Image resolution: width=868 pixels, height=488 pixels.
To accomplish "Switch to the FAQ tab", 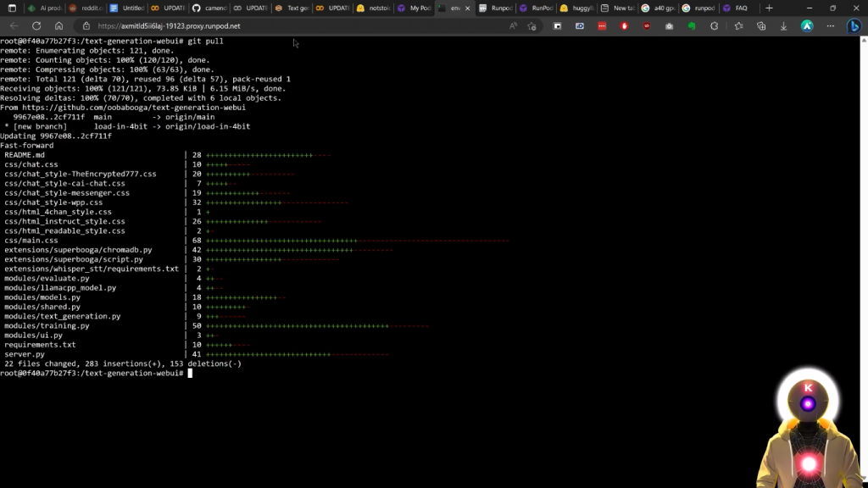I will (x=736, y=8).
